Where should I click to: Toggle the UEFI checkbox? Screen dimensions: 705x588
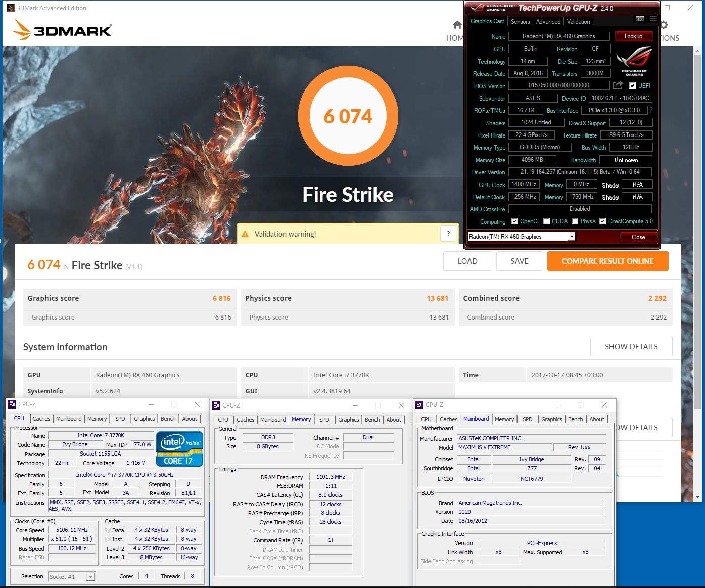(632, 86)
